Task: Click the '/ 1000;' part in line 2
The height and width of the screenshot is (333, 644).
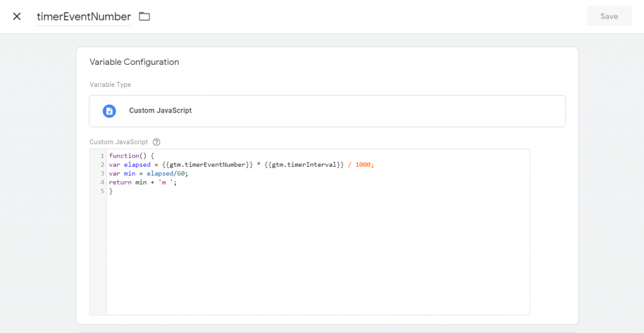Action: pyautogui.click(x=361, y=165)
